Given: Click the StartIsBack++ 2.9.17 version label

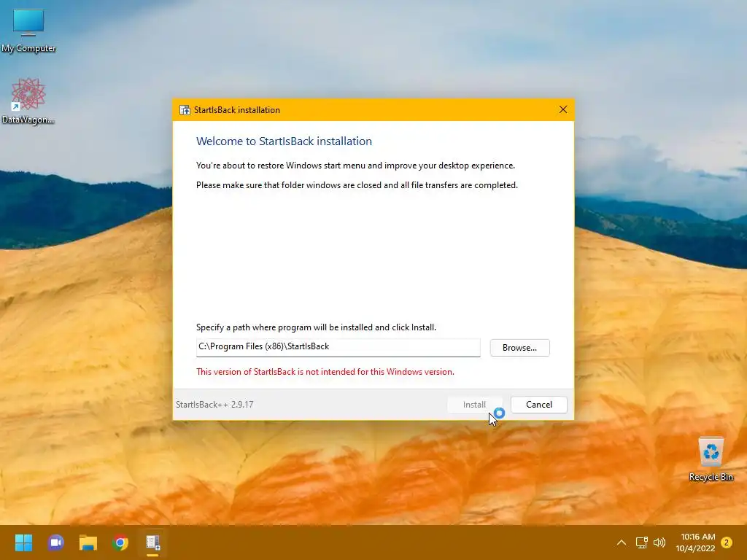Looking at the screenshot, I should 214,404.
